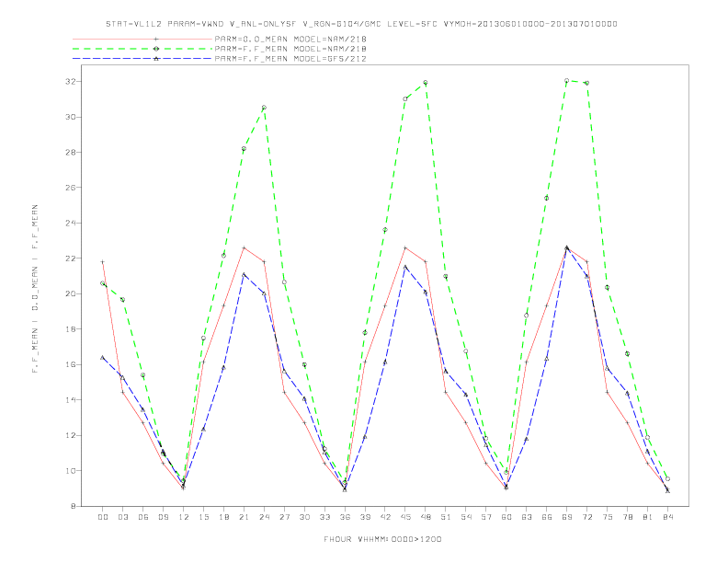
Task: Click x-axis forecast hour label 78
Action: 627,517
